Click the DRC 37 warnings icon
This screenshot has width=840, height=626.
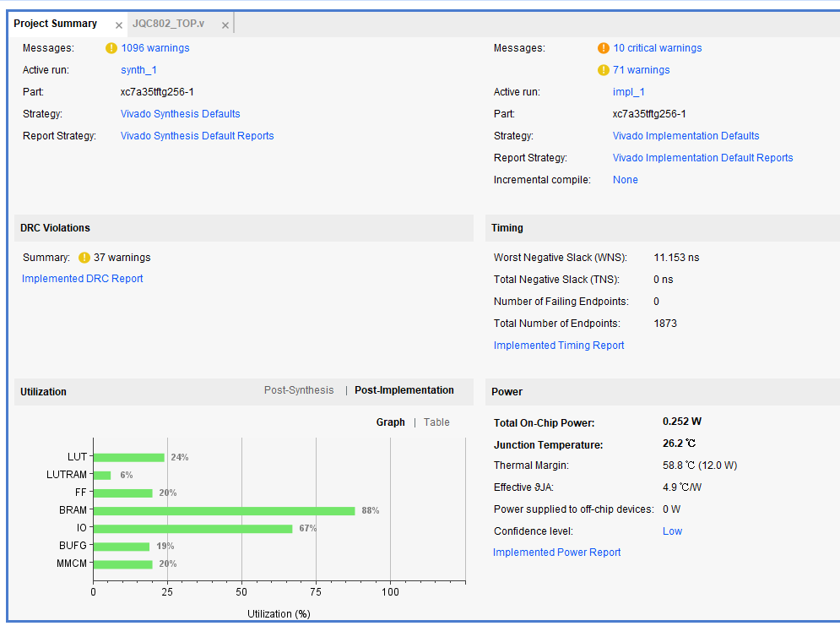point(84,258)
